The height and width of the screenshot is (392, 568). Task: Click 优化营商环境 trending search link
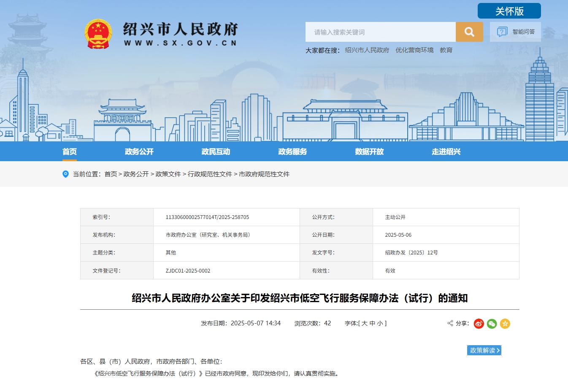point(414,50)
